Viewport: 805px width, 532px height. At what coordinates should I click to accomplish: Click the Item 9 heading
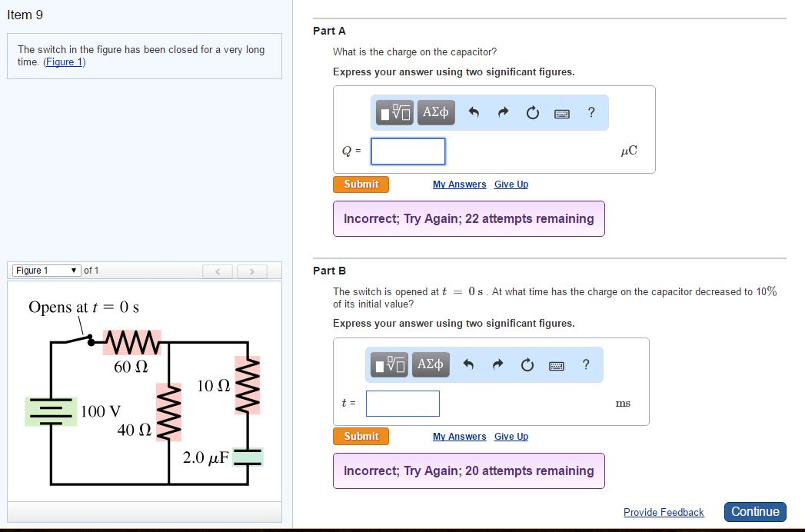point(25,15)
